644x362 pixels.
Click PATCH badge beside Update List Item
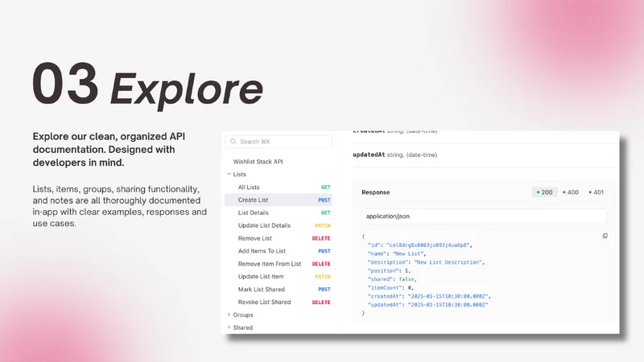tap(323, 277)
